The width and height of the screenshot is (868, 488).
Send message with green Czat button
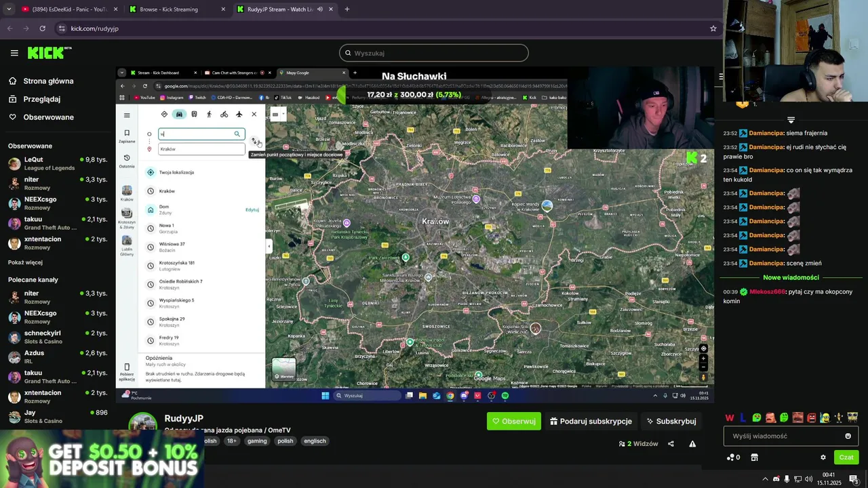[846, 457]
